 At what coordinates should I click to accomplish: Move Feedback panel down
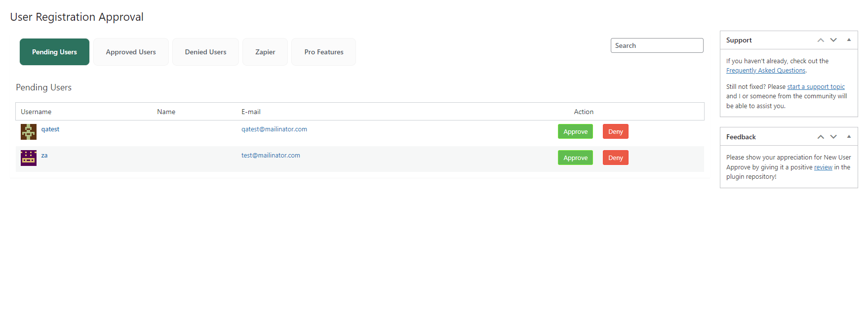[x=833, y=137]
